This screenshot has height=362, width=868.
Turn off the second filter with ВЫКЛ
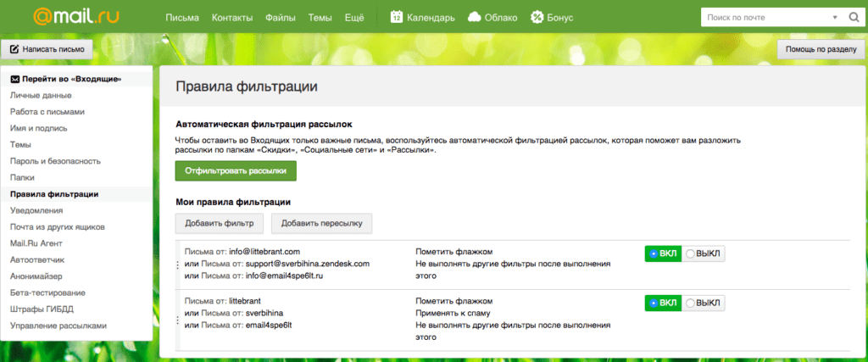702,303
